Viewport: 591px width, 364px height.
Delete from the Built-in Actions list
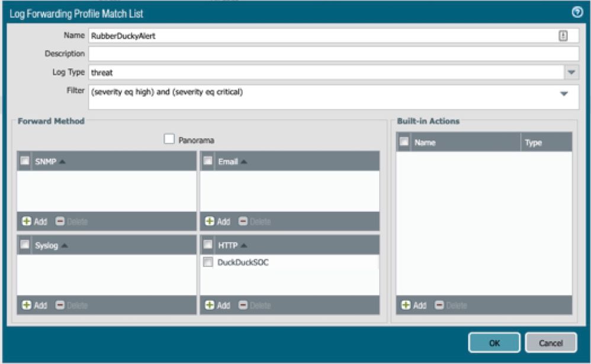[451, 305]
